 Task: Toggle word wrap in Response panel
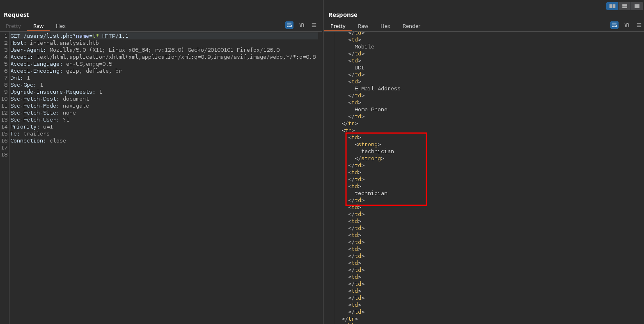point(614,25)
